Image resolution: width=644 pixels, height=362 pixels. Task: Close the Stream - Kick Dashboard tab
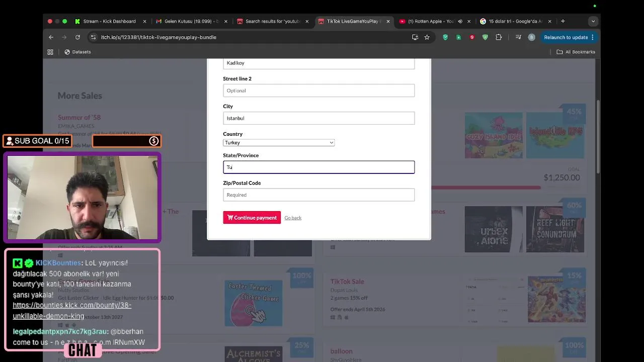click(x=145, y=22)
